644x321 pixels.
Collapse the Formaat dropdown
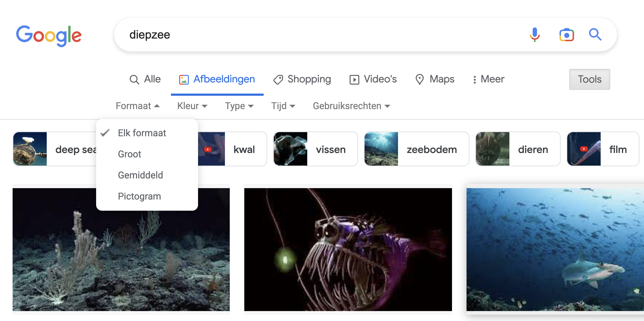coord(138,106)
